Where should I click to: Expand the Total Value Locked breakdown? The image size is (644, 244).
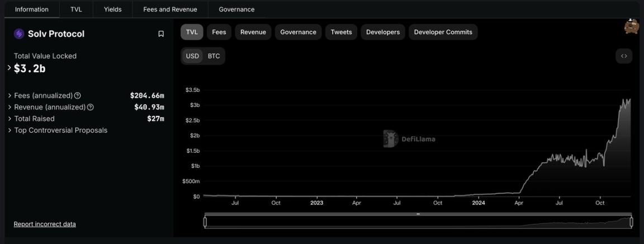click(9, 68)
